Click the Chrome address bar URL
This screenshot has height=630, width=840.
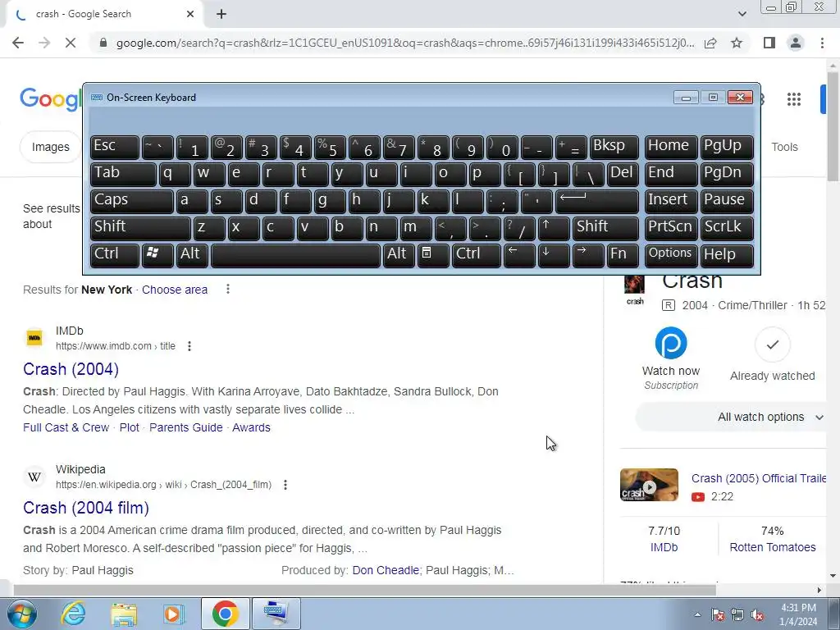pyautogui.click(x=405, y=43)
